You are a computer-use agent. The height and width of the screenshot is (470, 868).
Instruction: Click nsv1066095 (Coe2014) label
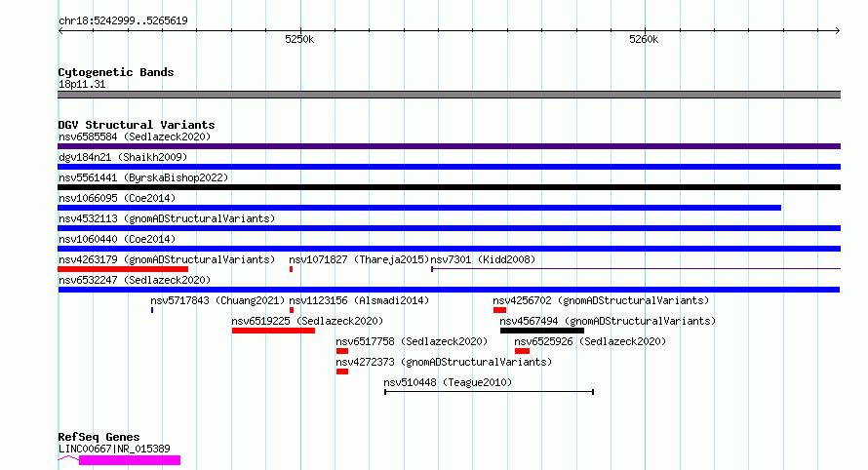pyautogui.click(x=117, y=198)
